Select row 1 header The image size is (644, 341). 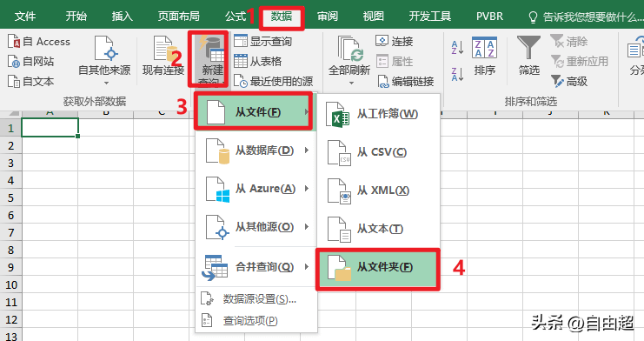[x=10, y=128]
